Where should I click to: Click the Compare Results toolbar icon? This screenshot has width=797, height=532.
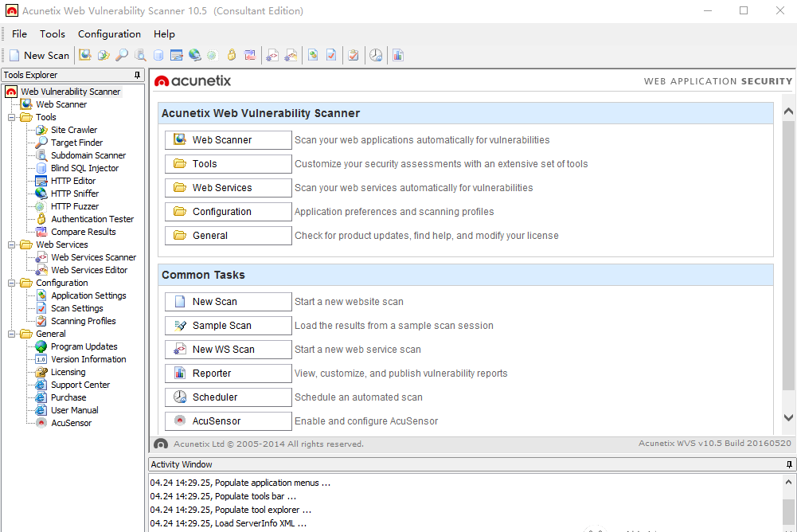pos(249,55)
